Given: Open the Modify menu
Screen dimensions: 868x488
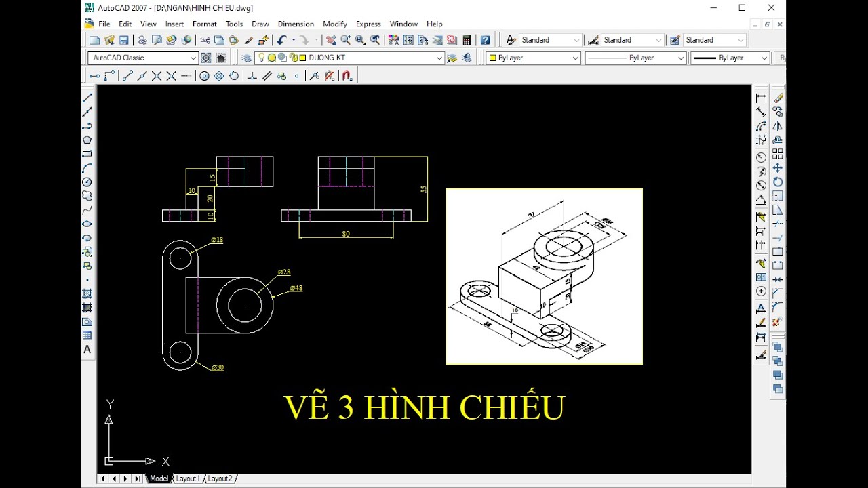Looking at the screenshot, I should [335, 24].
